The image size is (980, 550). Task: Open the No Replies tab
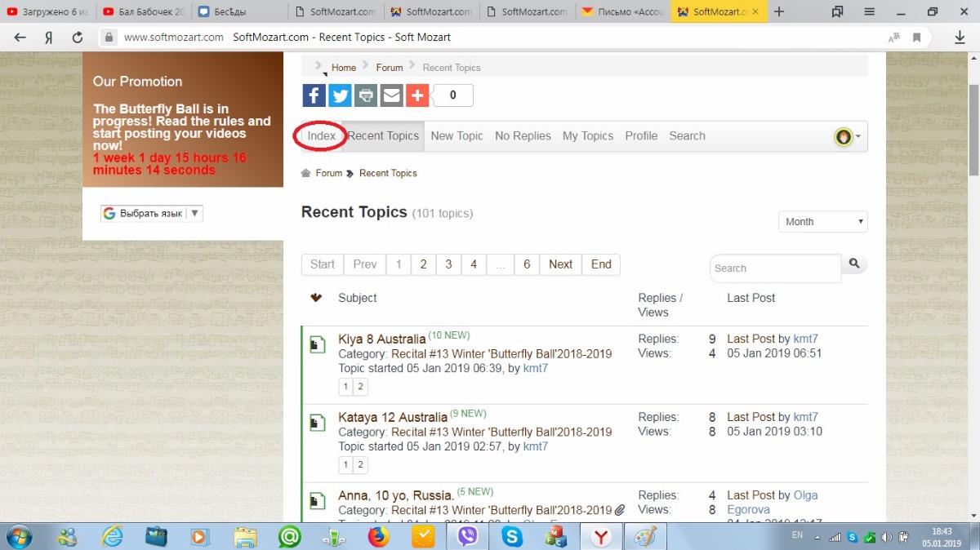(523, 135)
